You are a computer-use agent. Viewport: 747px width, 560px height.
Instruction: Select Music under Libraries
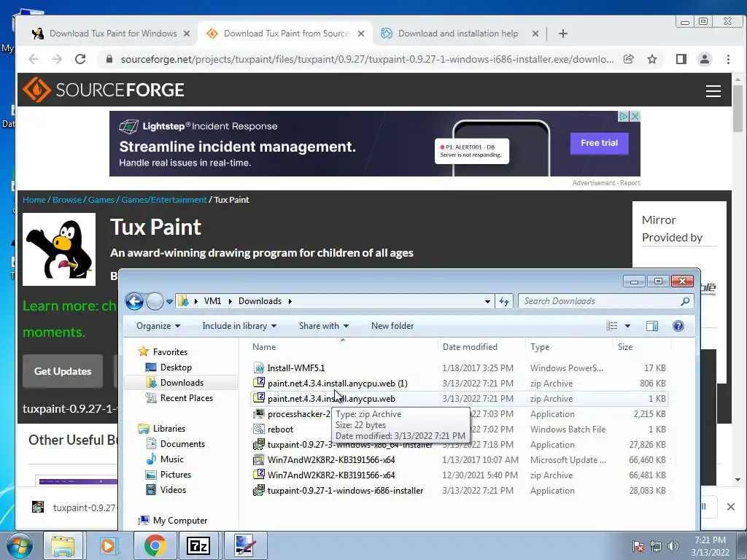(x=172, y=459)
